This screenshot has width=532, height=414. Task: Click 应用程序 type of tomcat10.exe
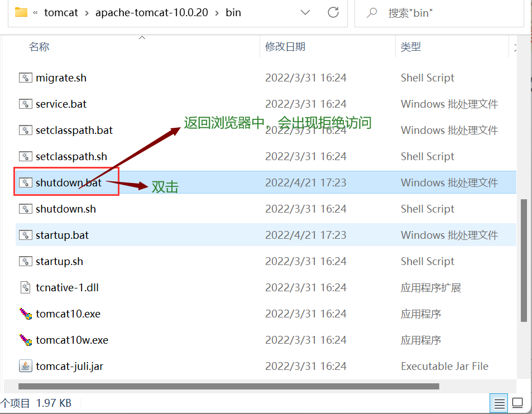pyautogui.click(x=421, y=314)
